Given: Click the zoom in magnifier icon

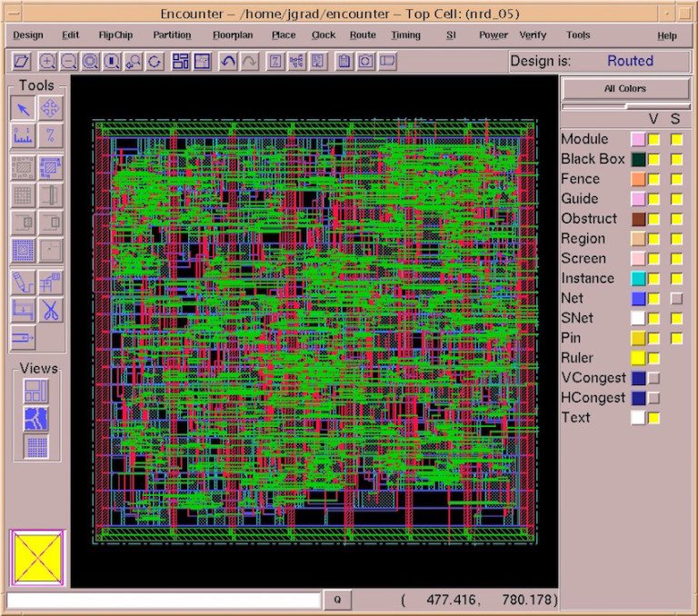Looking at the screenshot, I should pos(47,62).
